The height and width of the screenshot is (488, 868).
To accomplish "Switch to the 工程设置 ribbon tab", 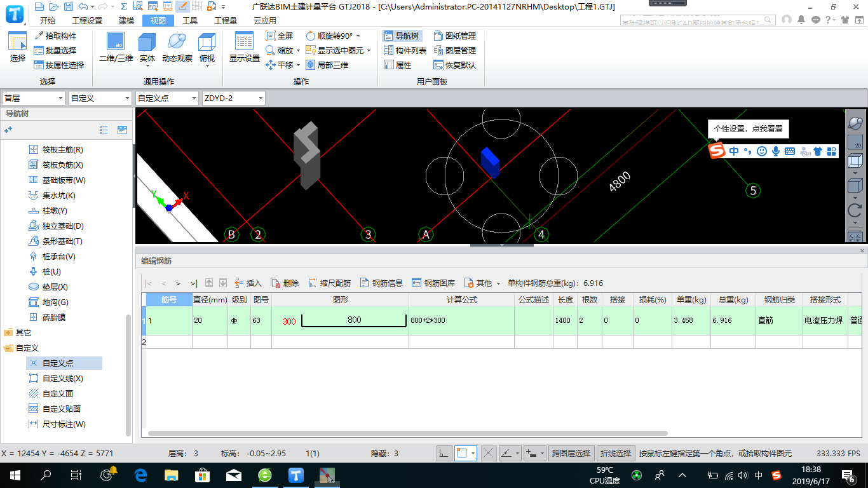I will (87, 20).
